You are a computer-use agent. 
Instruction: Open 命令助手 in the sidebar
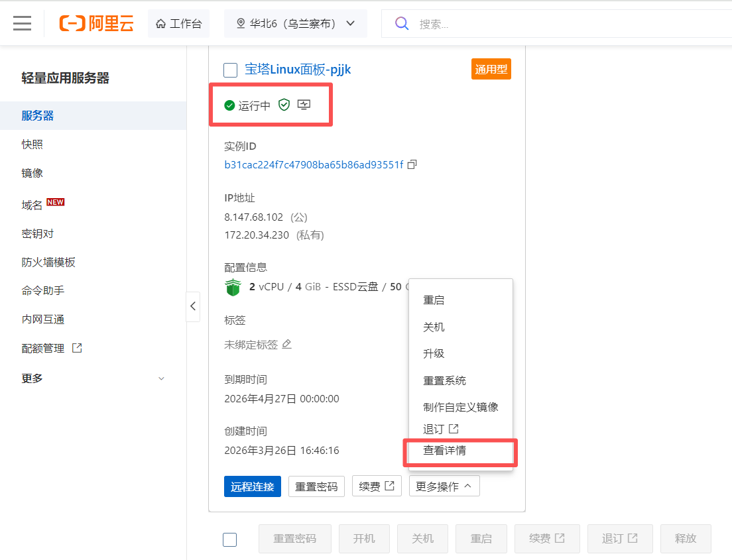point(43,291)
